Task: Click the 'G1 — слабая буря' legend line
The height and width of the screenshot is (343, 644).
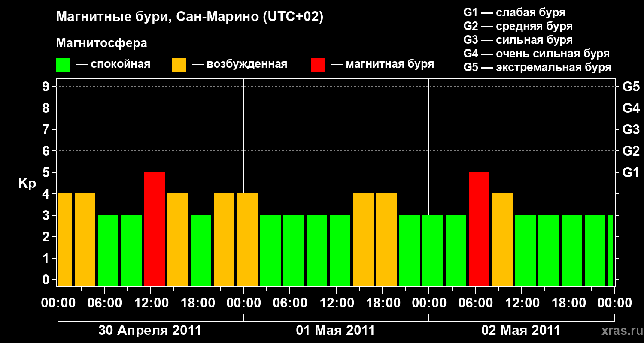Action: pyautogui.click(x=514, y=12)
